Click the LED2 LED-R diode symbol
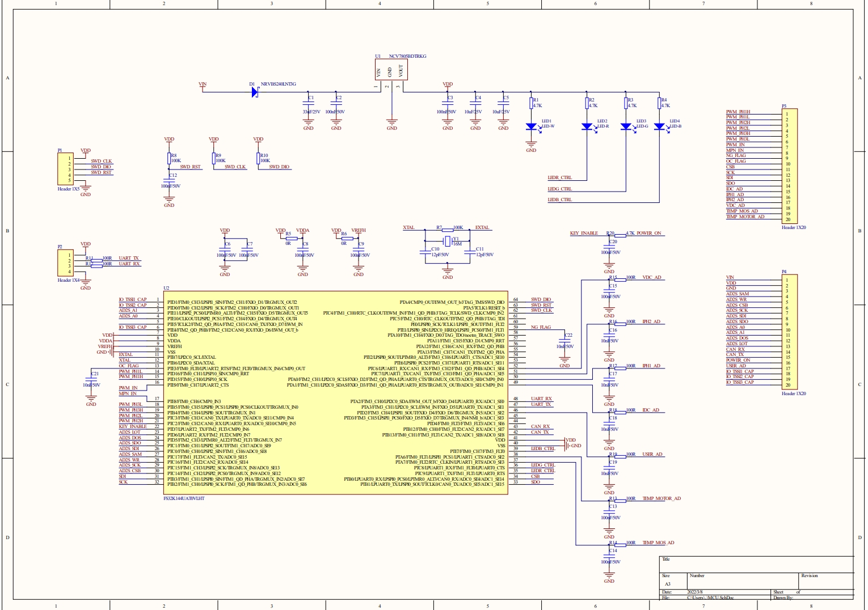This screenshot has width=868, height=610. pyautogui.click(x=587, y=127)
